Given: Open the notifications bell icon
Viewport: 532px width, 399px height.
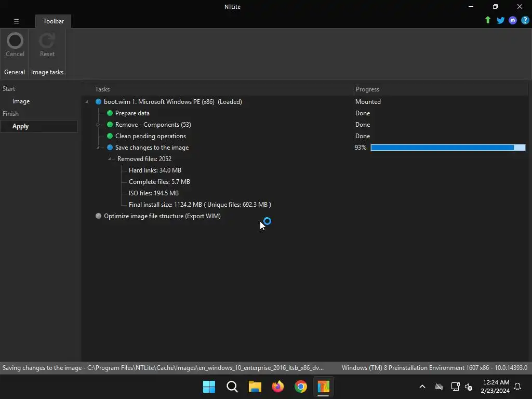Looking at the screenshot, I should [x=517, y=387].
